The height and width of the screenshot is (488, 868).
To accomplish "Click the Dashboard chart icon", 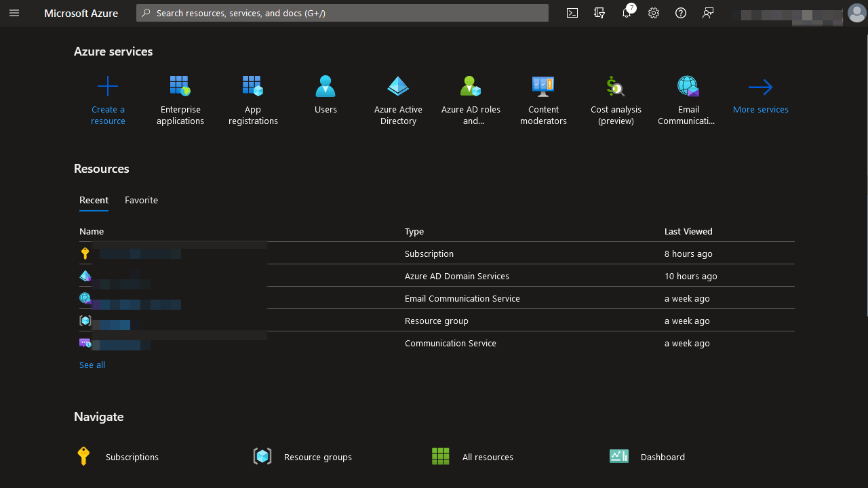I will click(619, 456).
